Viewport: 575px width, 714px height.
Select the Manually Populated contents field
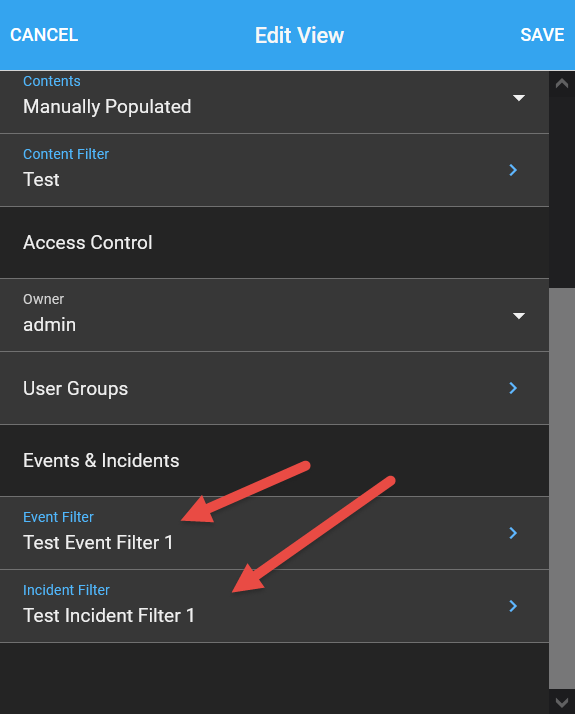click(x=274, y=102)
